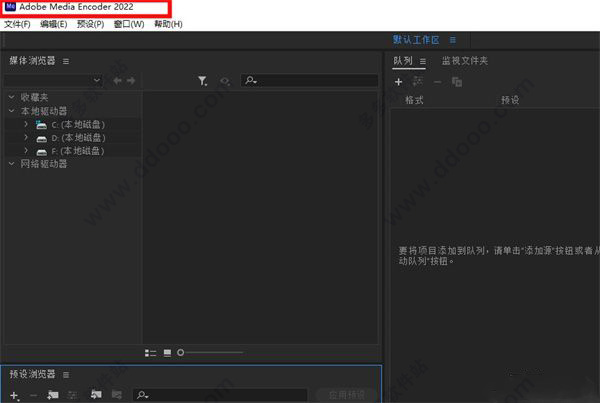Open the 文件(F) menu
The width and height of the screenshot is (600, 403).
click(x=17, y=24)
